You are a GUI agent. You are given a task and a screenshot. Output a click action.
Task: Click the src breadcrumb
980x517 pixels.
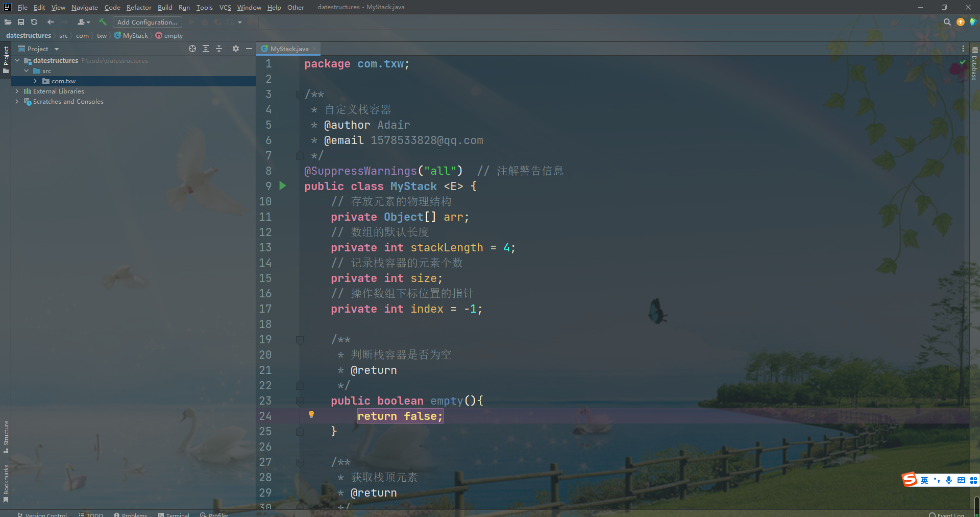[63, 35]
